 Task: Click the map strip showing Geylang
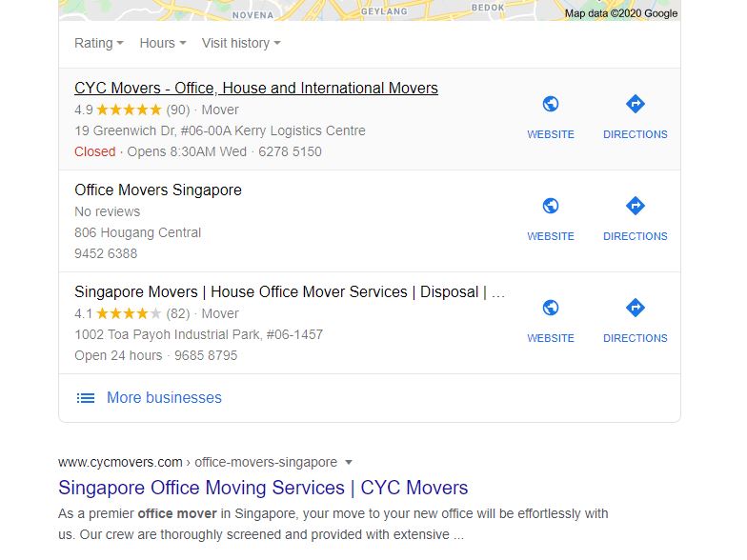[370, 10]
